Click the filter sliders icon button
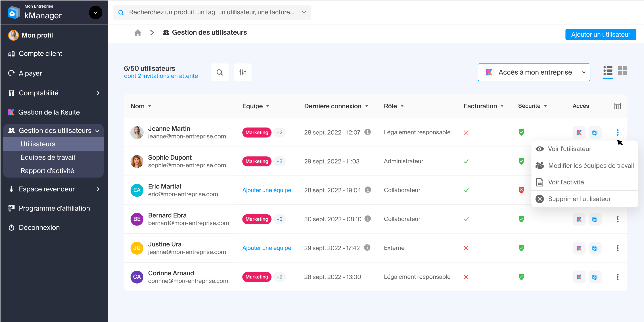 tap(242, 72)
